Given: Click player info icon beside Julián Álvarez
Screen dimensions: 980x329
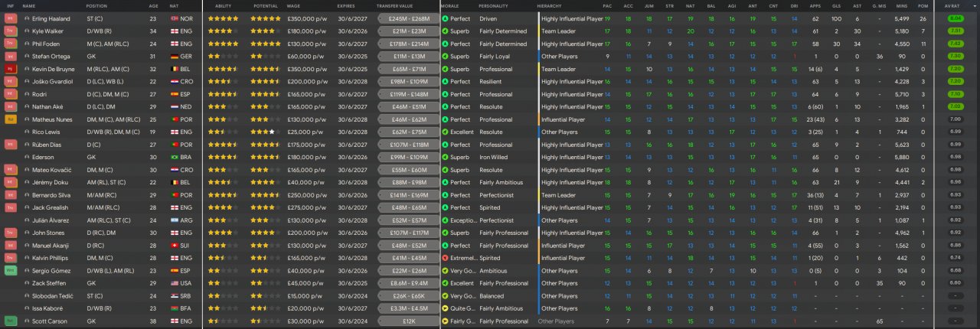Looking at the screenshot, I should point(27,220).
